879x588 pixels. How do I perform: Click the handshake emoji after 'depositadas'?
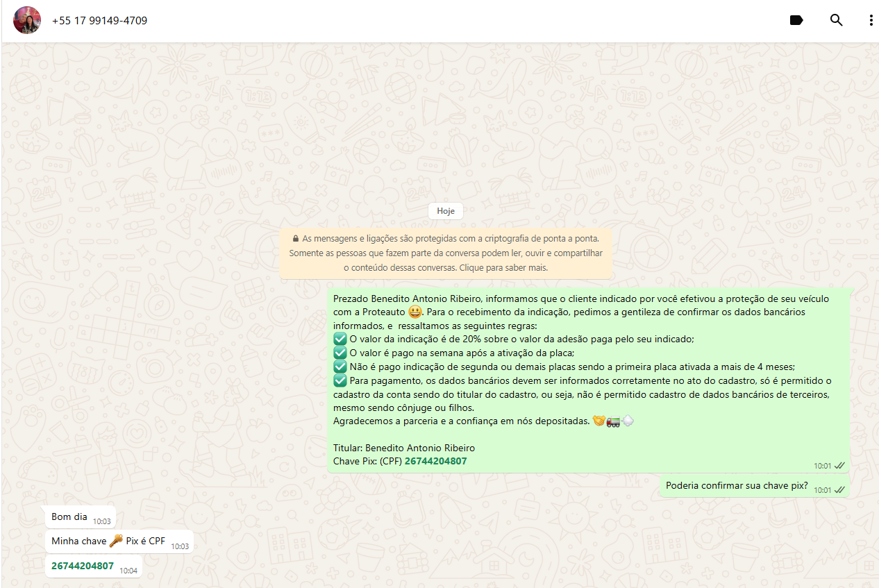(598, 421)
